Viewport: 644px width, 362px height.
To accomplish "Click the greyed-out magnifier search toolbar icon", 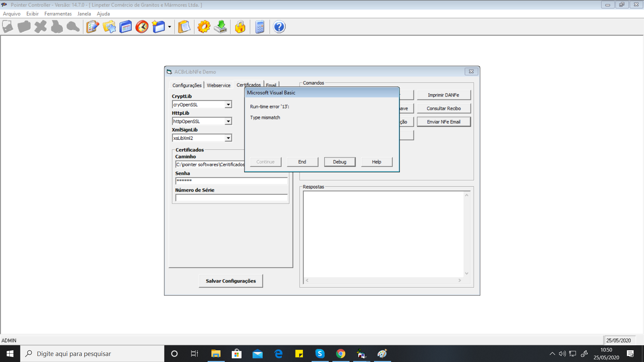I will (73, 27).
